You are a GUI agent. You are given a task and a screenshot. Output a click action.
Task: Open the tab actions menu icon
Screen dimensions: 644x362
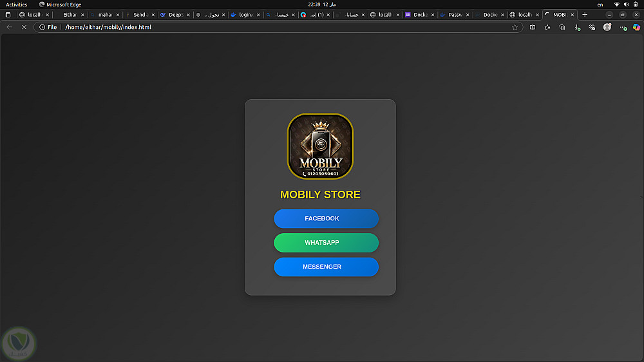point(8,15)
